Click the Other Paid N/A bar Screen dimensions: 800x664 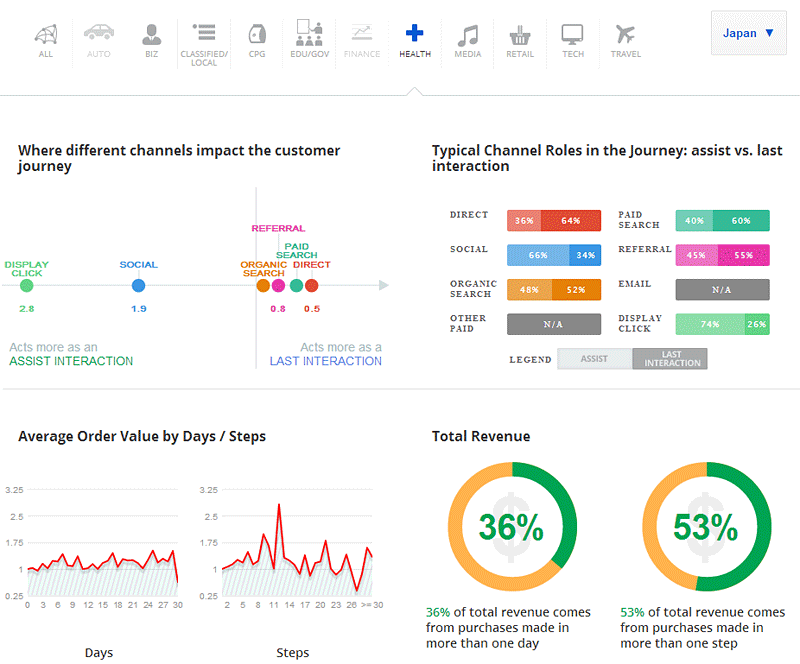(554, 324)
